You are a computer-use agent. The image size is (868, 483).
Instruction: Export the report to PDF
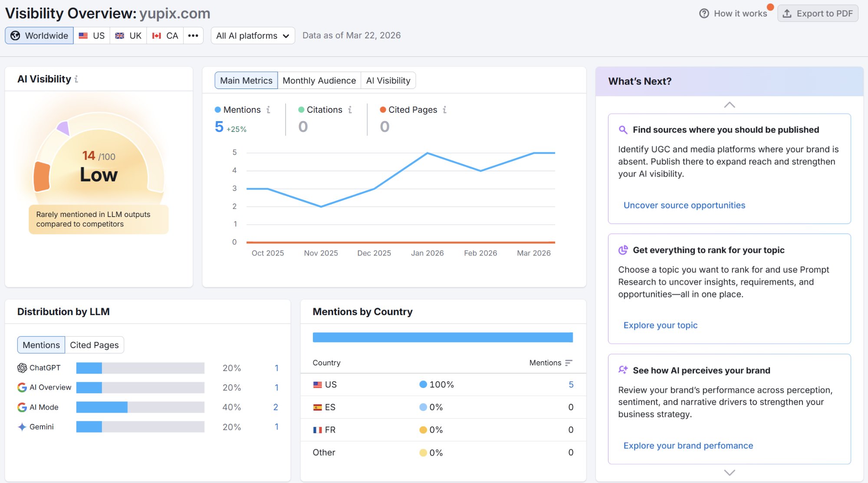(x=818, y=13)
